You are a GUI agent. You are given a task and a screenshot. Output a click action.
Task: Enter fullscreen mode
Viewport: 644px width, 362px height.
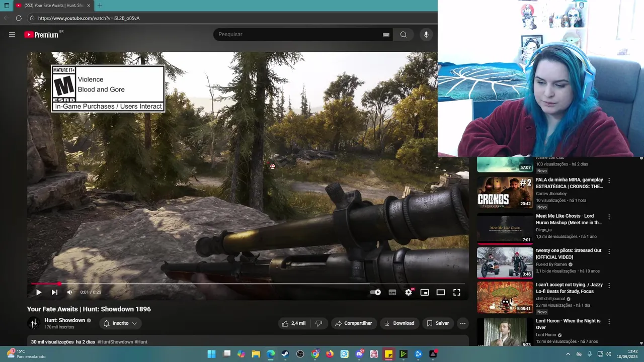click(457, 292)
